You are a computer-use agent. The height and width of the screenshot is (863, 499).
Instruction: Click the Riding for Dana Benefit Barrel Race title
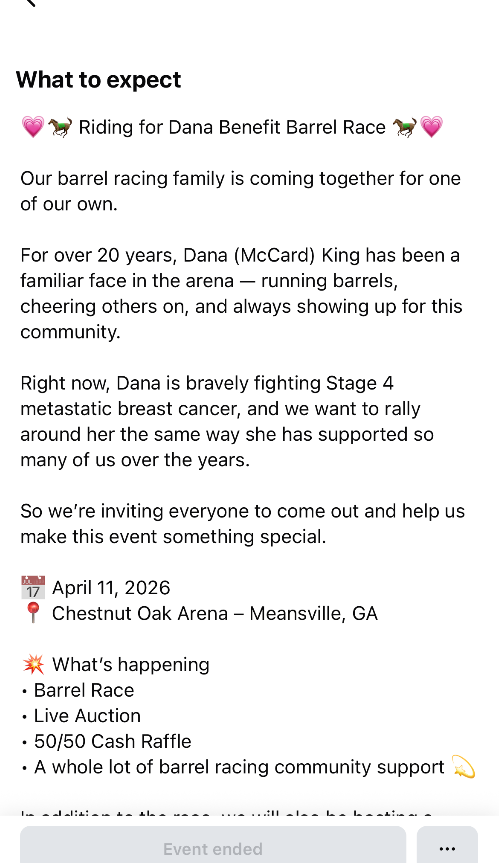click(x=232, y=127)
